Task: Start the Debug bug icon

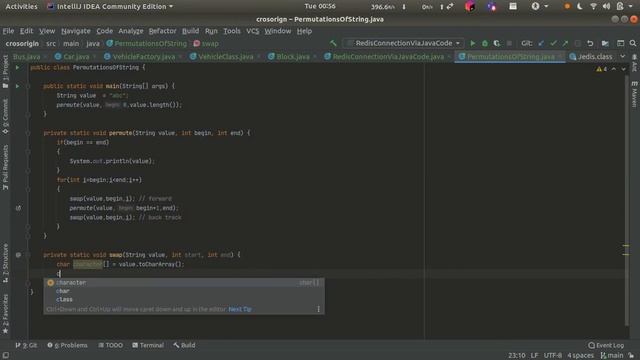Action: 484,43
